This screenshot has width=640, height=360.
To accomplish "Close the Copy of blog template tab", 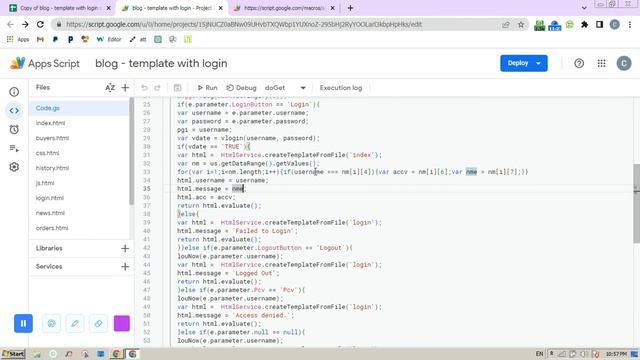I will coord(108,8).
